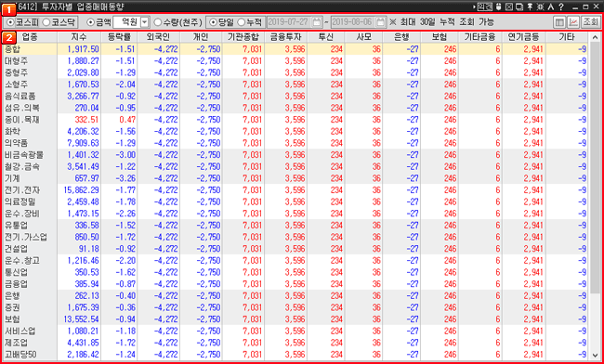The image size is (604, 364).
Task: Select the 코스닥 radio button
Action: (x=59, y=22)
